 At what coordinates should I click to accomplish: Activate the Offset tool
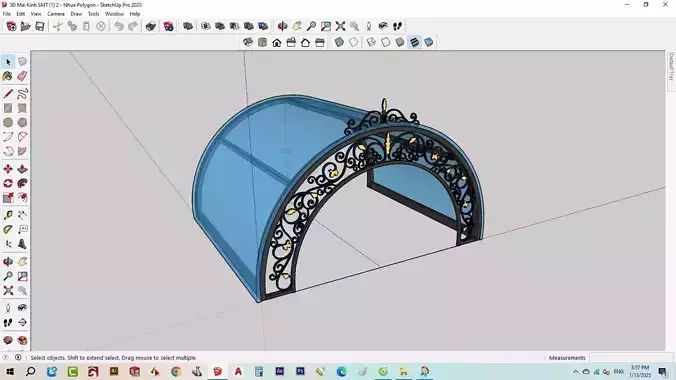coord(22,198)
